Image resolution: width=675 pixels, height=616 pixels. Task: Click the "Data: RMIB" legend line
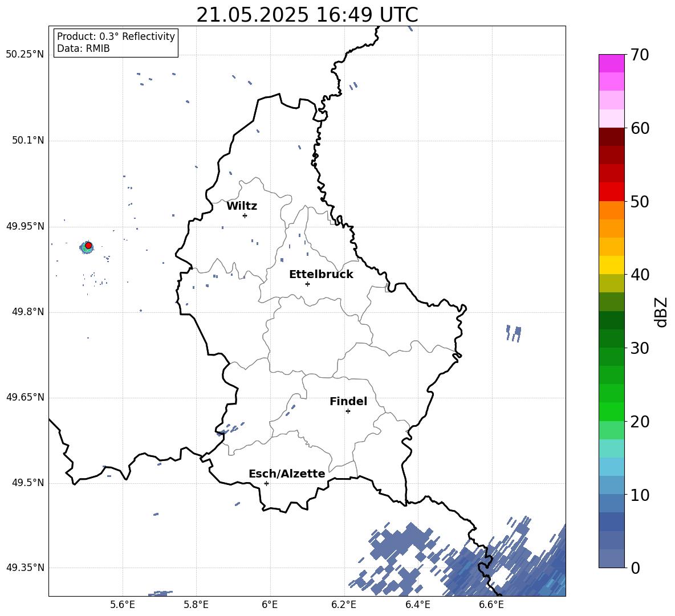83,48
